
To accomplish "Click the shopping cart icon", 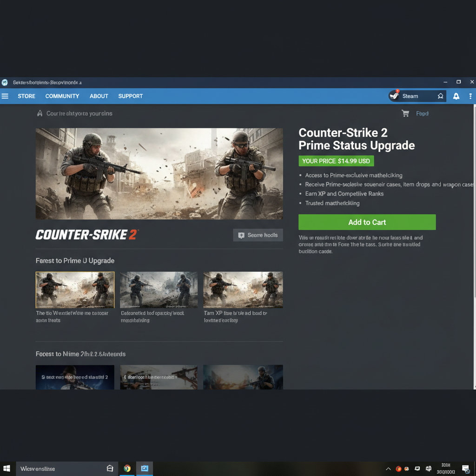I will [405, 113].
